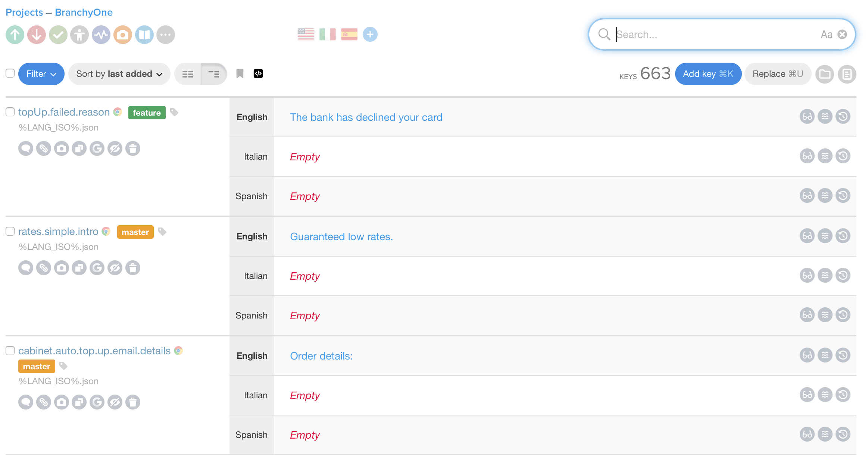Open the 'Sort by last added' dropdown
This screenshot has height=455, width=868.
coord(119,74)
